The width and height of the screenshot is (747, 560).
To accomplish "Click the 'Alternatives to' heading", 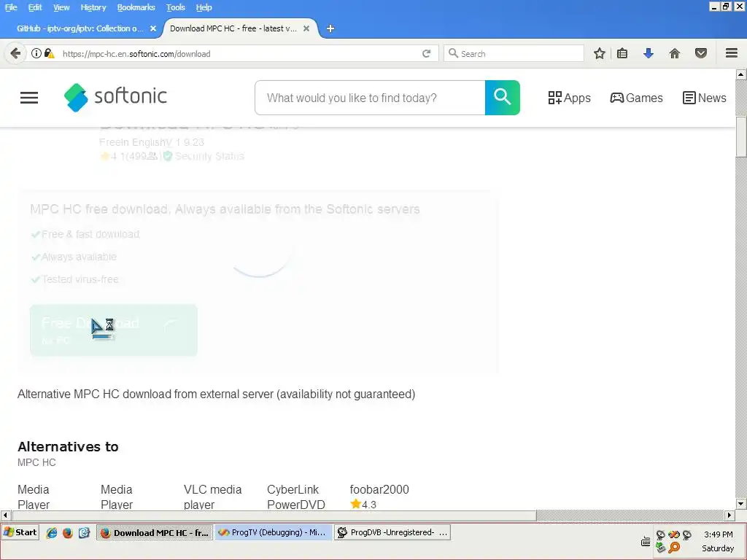I will click(68, 447).
